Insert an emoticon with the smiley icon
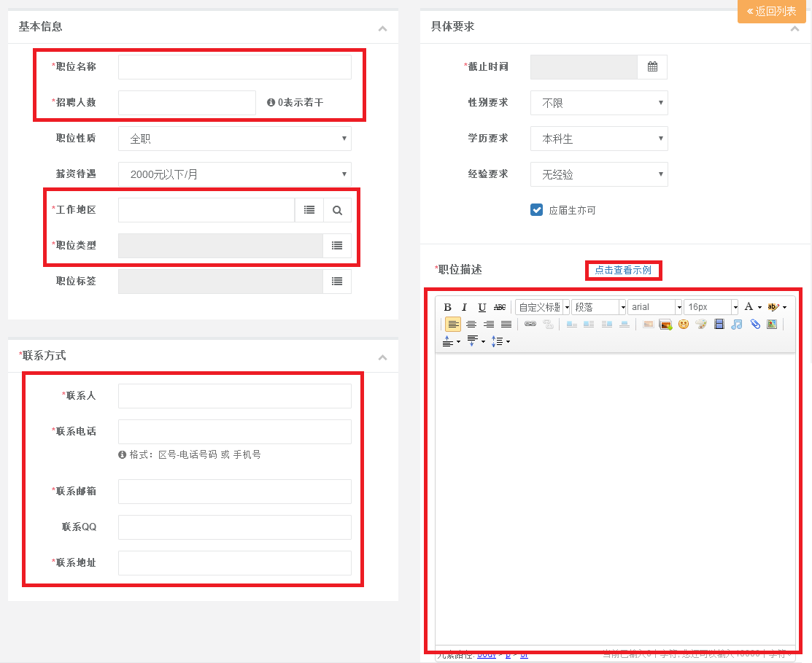The height and width of the screenshot is (663, 812). click(684, 325)
